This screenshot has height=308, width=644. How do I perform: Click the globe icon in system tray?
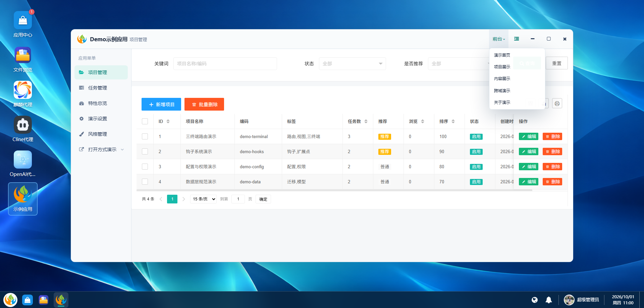click(535, 300)
